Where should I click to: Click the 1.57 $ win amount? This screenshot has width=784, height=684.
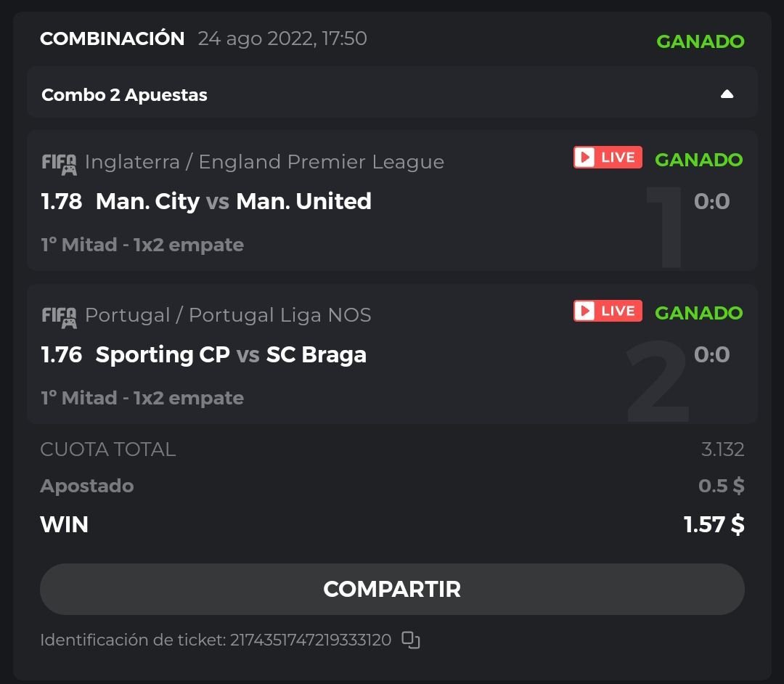[x=714, y=524]
